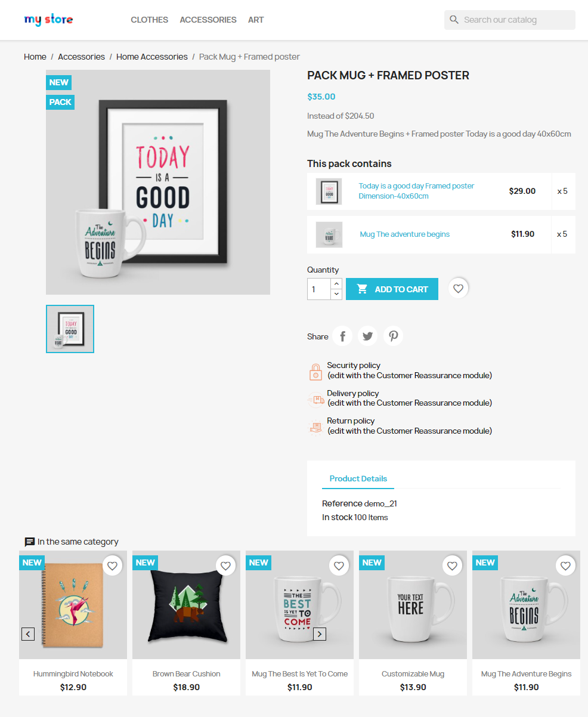Share product on Pinterest
Image resolution: width=588 pixels, height=717 pixels.
pos(394,336)
